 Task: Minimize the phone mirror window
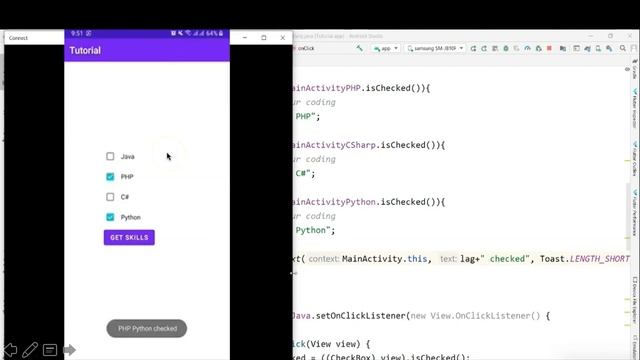(245, 38)
